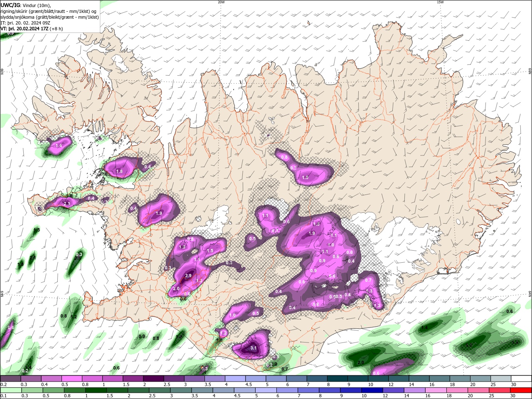This screenshot has width=532, height=399.
Task: Click the '3.1' precipitation value on the map
Action: pyautogui.click(x=254, y=348)
